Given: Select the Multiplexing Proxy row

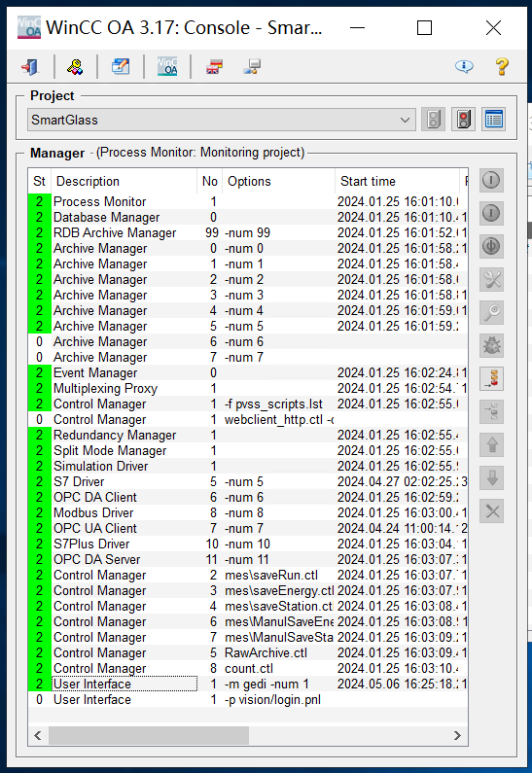Looking at the screenshot, I should 247,389.
